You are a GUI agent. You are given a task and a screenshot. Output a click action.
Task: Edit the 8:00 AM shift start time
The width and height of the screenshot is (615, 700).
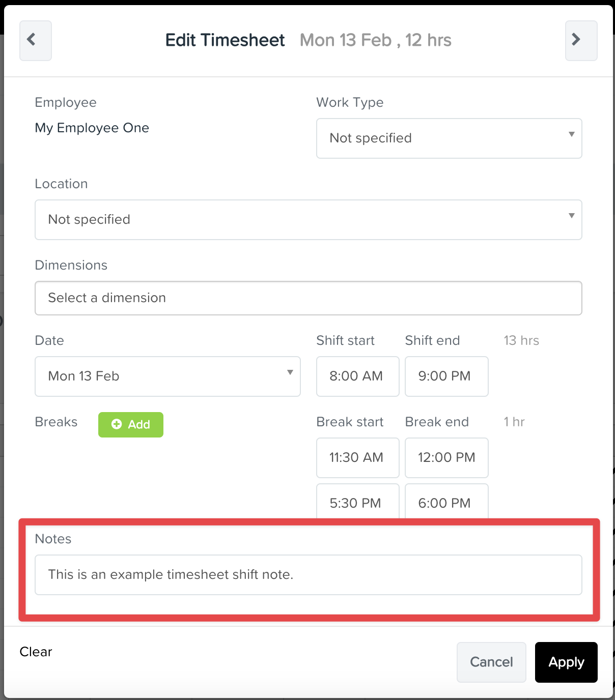pyautogui.click(x=357, y=376)
